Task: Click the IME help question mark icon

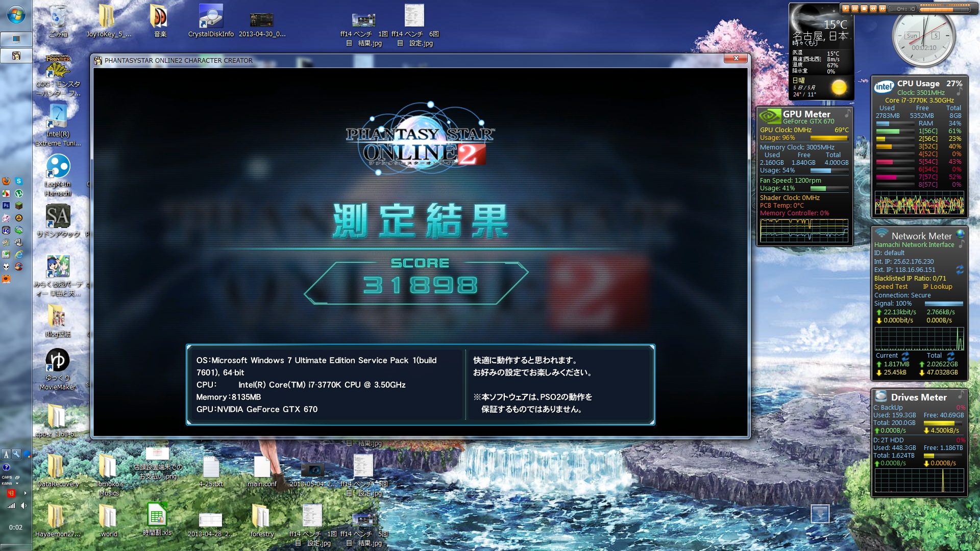Action: click(6, 467)
